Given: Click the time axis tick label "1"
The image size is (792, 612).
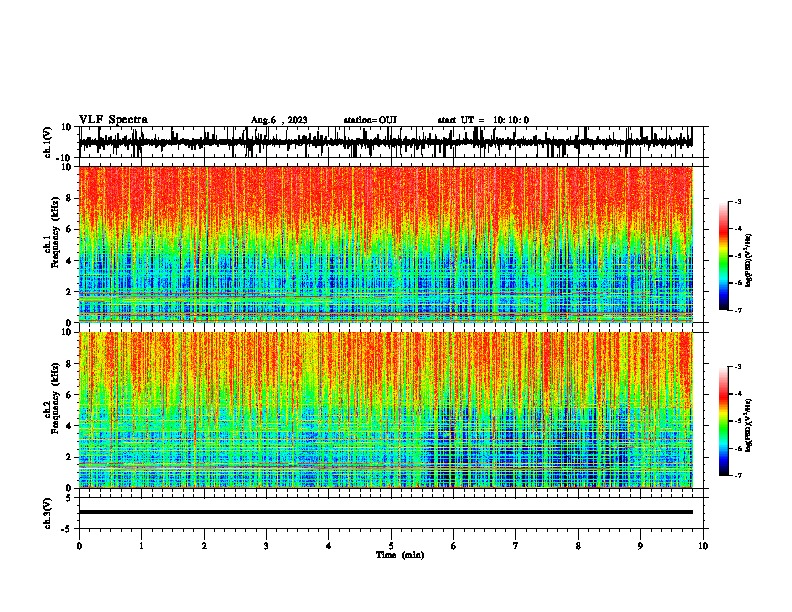Looking at the screenshot, I should point(141,546).
